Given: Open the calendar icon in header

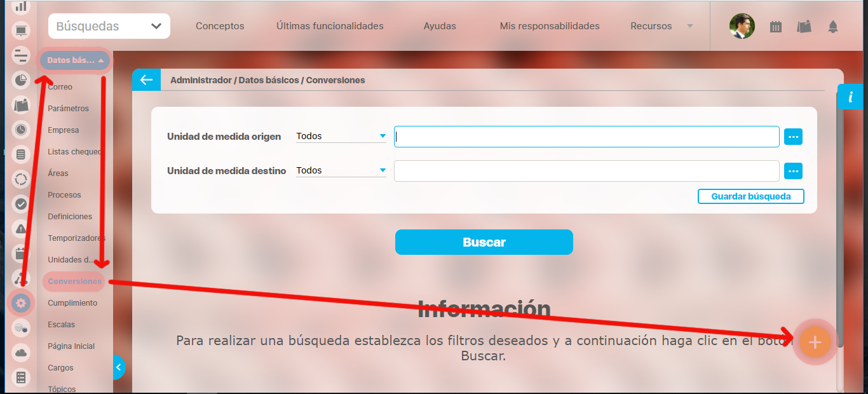Looking at the screenshot, I should (x=775, y=27).
